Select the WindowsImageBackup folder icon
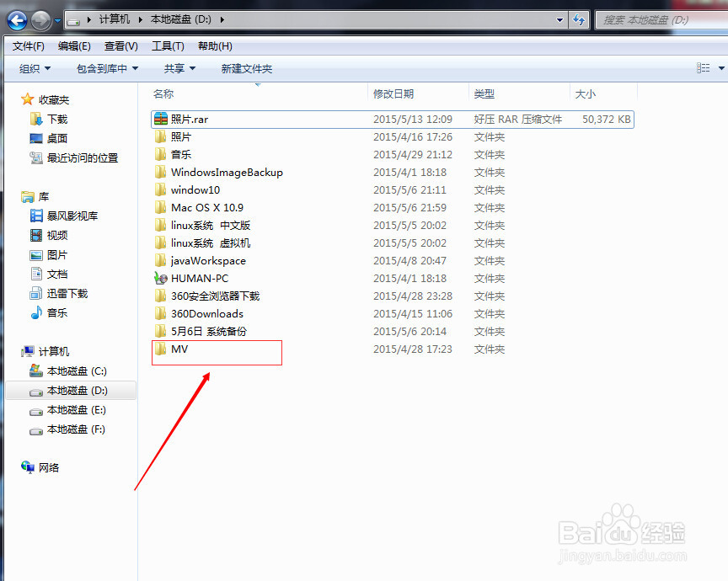 pyautogui.click(x=160, y=172)
